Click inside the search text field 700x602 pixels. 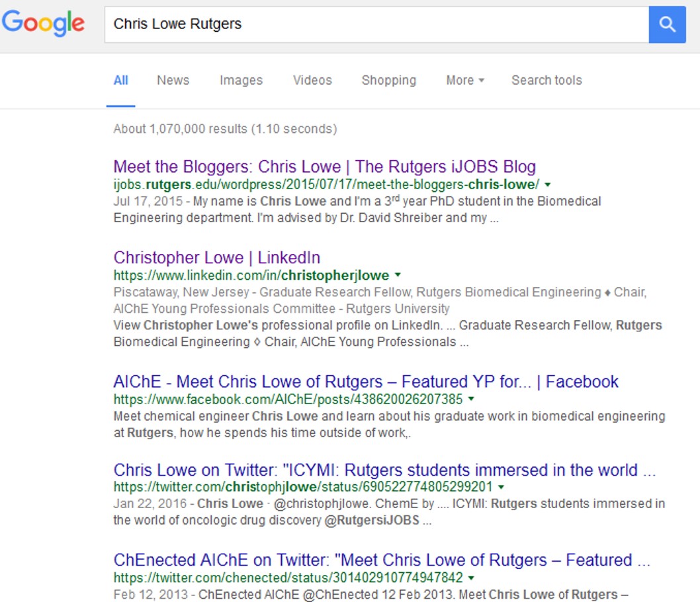(376, 24)
